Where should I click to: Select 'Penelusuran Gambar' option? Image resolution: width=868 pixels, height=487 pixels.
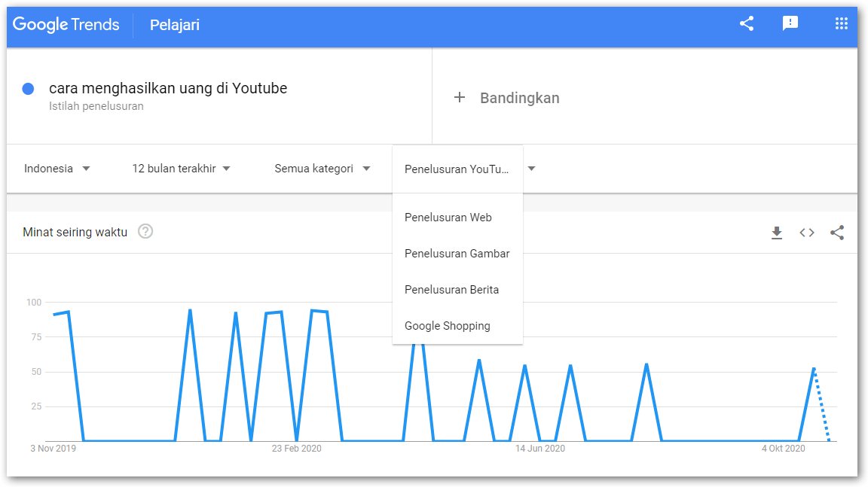pyautogui.click(x=457, y=254)
